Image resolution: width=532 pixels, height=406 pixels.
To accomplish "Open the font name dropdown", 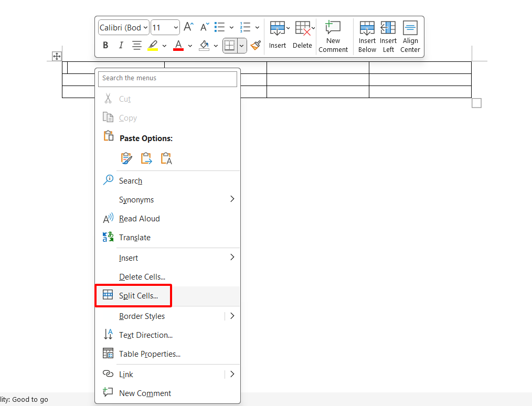I will tap(123, 27).
